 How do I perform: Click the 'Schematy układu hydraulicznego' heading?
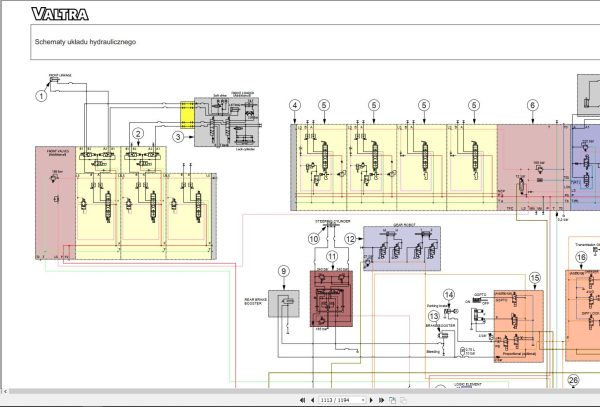pyautogui.click(x=85, y=42)
